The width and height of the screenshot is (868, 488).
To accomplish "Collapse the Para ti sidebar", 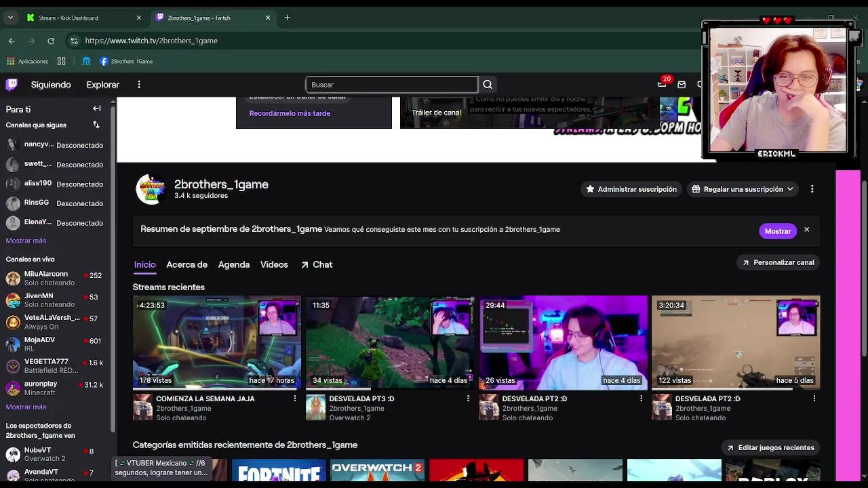I will 97,108.
